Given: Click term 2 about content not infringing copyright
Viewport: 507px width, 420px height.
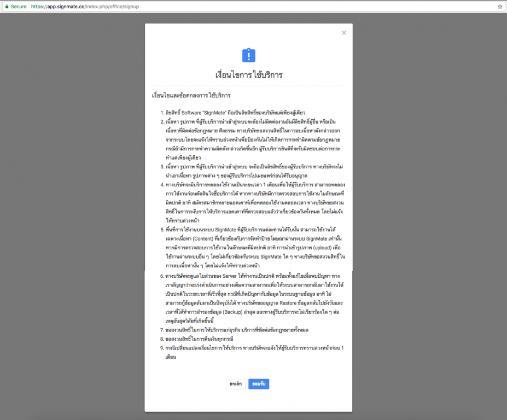Looking at the screenshot, I should 254,139.
